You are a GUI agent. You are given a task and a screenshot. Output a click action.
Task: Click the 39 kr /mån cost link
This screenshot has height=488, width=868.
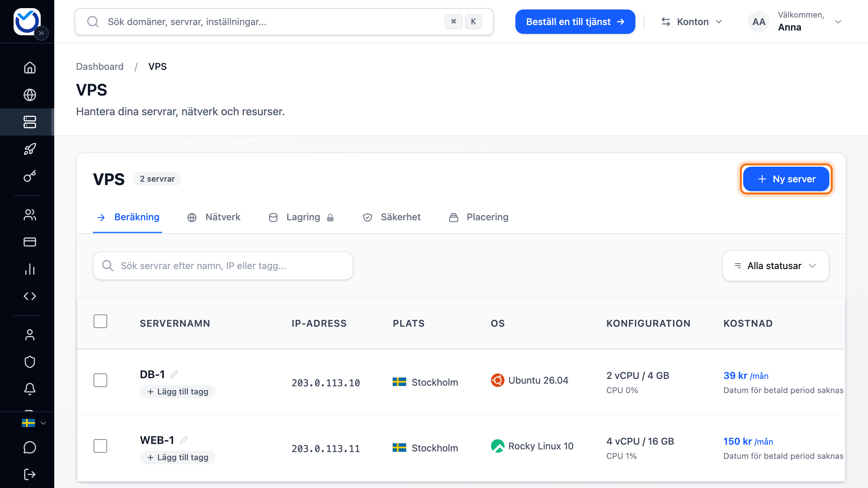coord(746,375)
